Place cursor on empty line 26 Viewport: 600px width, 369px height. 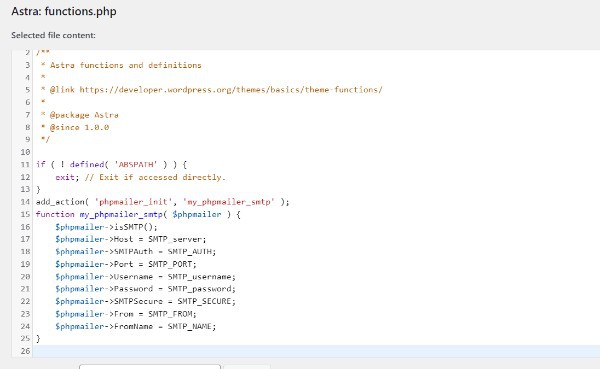[x=316, y=351]
